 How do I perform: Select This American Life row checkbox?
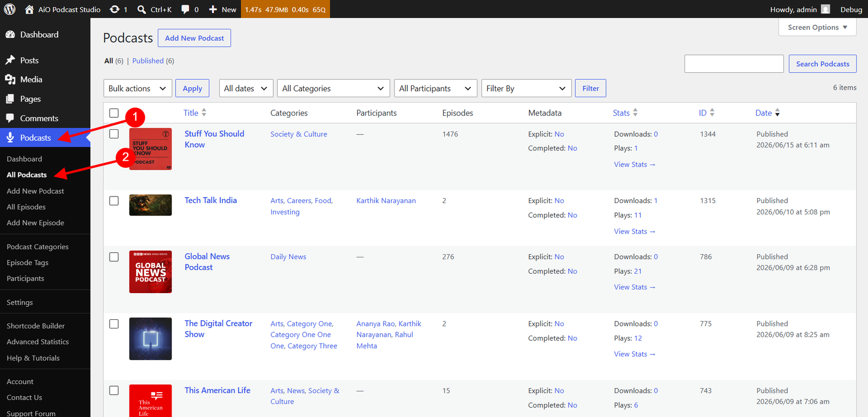tap(114, 390)
